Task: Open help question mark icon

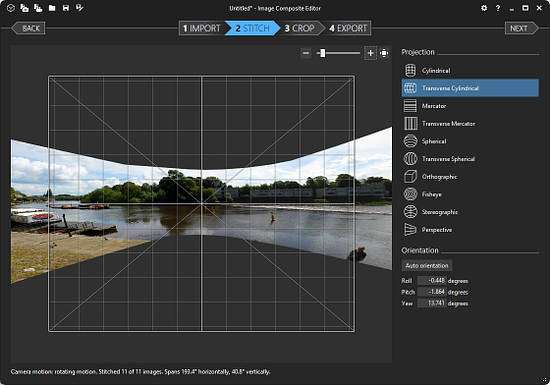Action: (498, 8)
